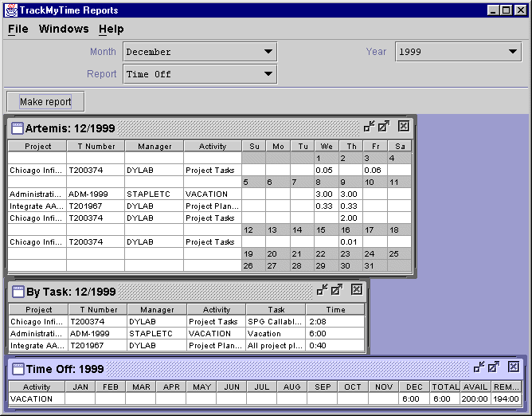Maximize the Time Off: 1999 frame
This screenshot has height=416, width=532.
tap(494, 367)
